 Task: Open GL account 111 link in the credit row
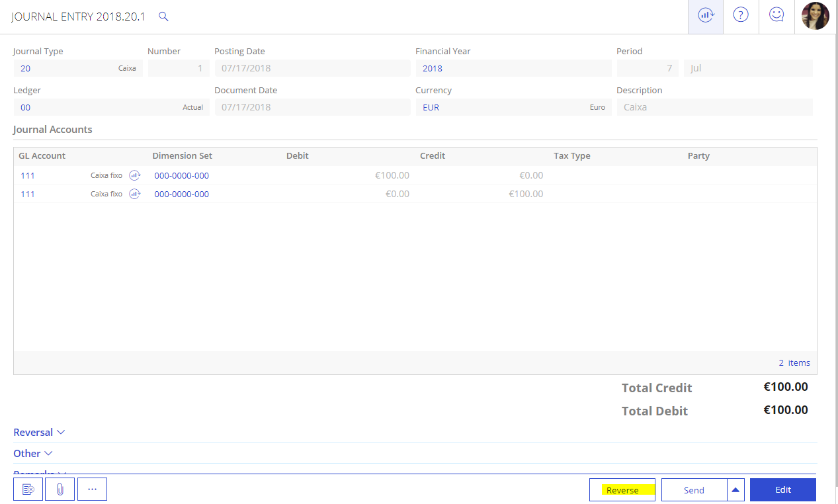pos(28,194)
